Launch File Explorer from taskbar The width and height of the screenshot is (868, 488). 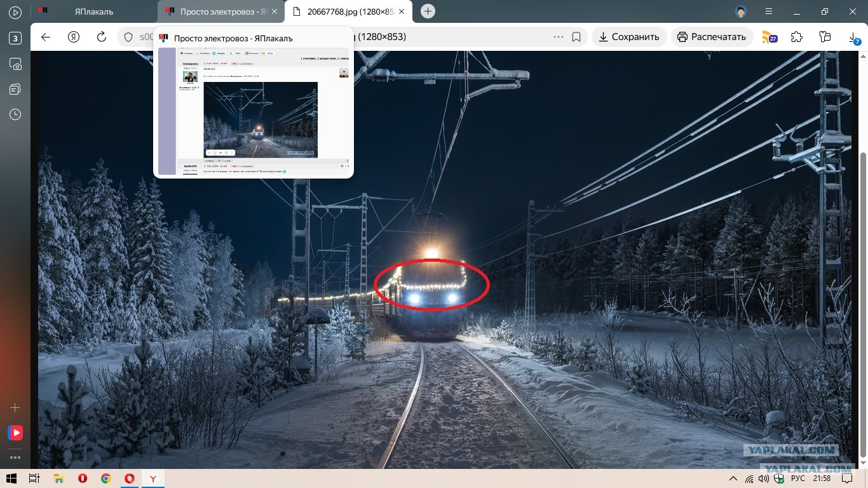[x=58, y=478]
